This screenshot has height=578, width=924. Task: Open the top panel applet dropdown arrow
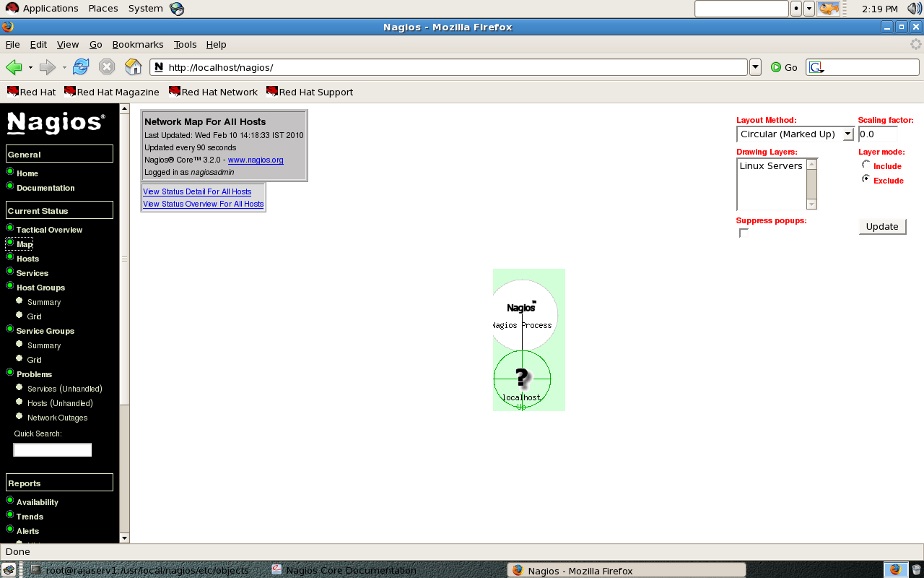pos(809,9)
